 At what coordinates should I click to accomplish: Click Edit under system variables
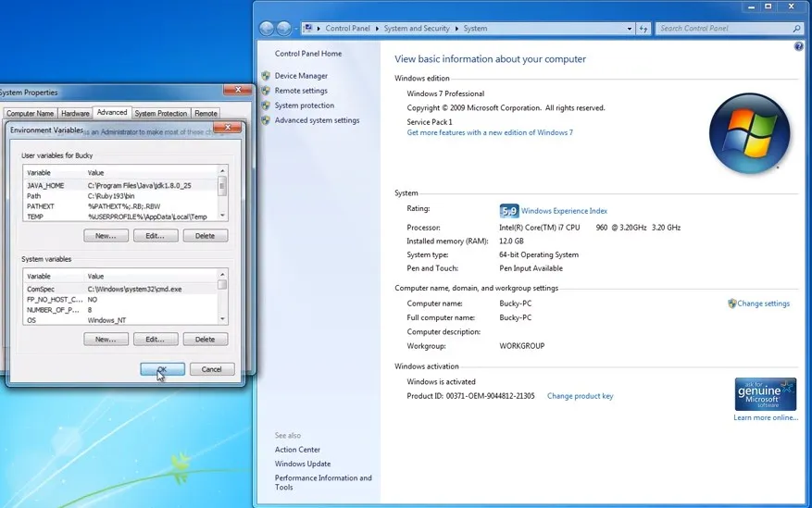tap(156, 340)
